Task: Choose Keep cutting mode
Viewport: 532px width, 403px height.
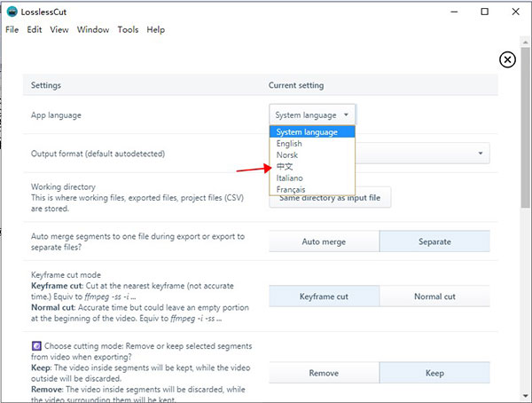Action: point(434,373)
